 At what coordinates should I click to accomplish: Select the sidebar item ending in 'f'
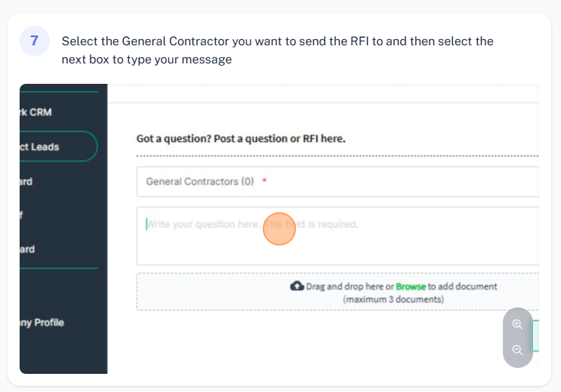coord(21,215)
